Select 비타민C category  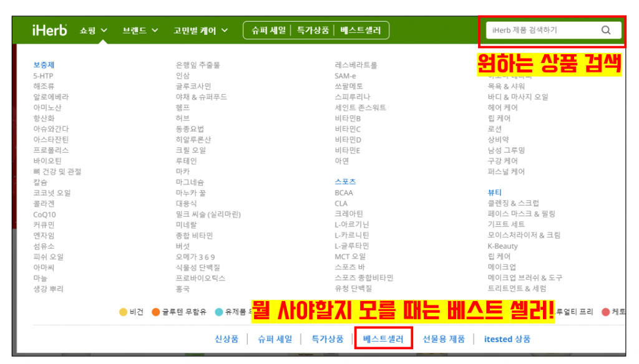point(348,129)
